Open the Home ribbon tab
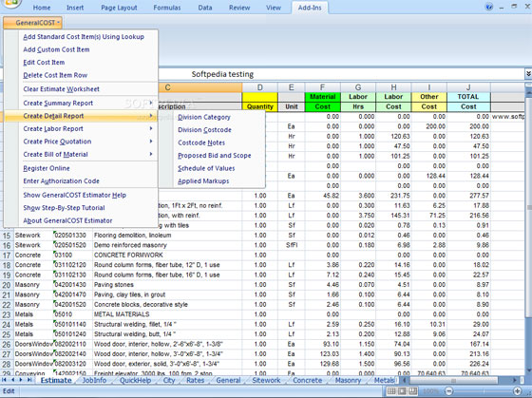The width and height of the screenshot is (532, 398). (x=42, y=8)
